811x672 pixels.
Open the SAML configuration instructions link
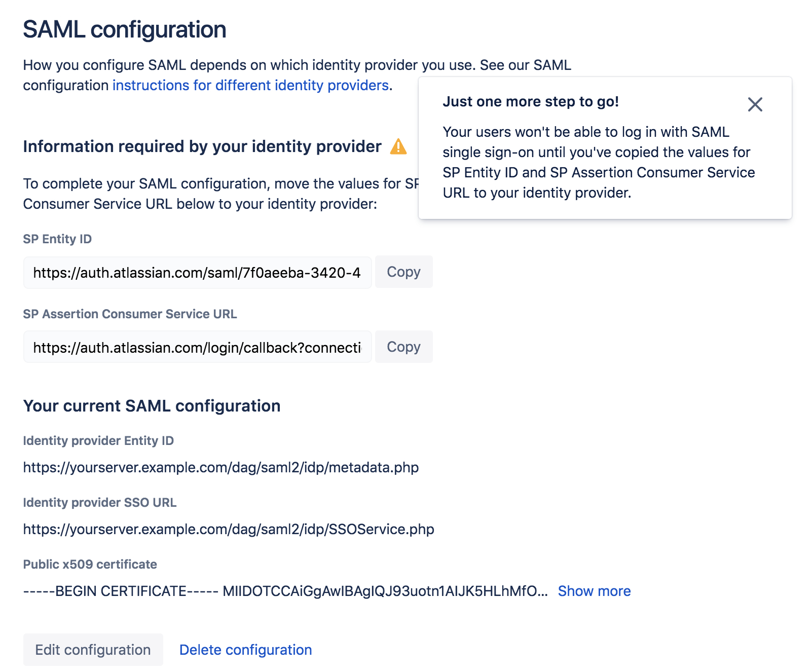249,85
